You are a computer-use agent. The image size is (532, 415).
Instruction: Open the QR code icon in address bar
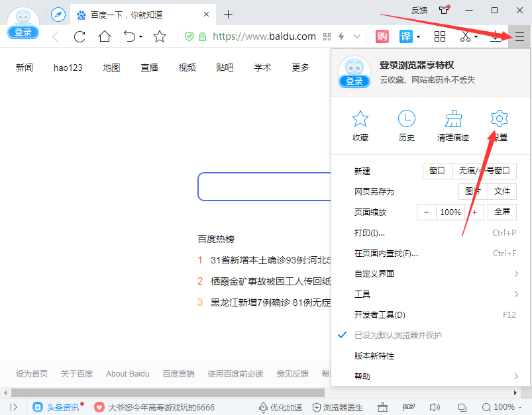(327, 36)
